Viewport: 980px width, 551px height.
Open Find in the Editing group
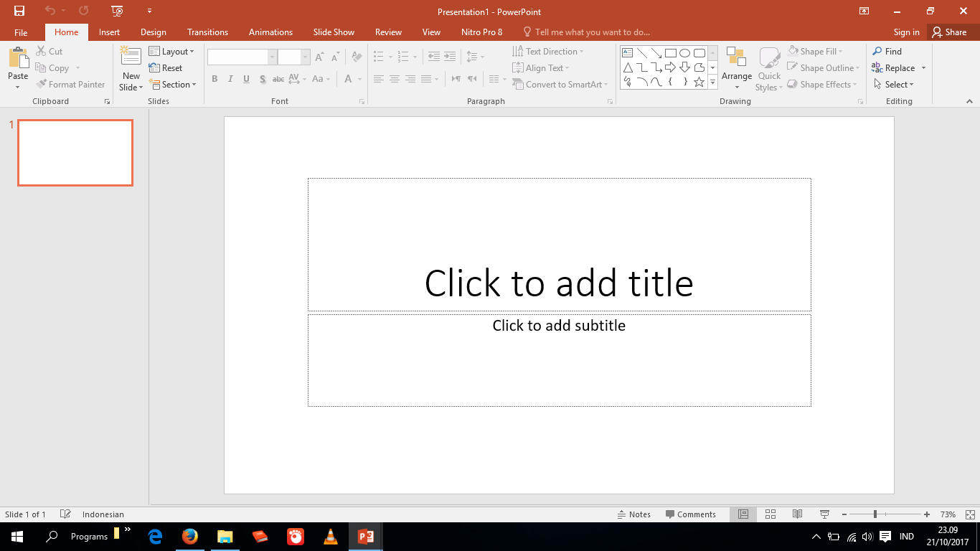tap(889, 51)
